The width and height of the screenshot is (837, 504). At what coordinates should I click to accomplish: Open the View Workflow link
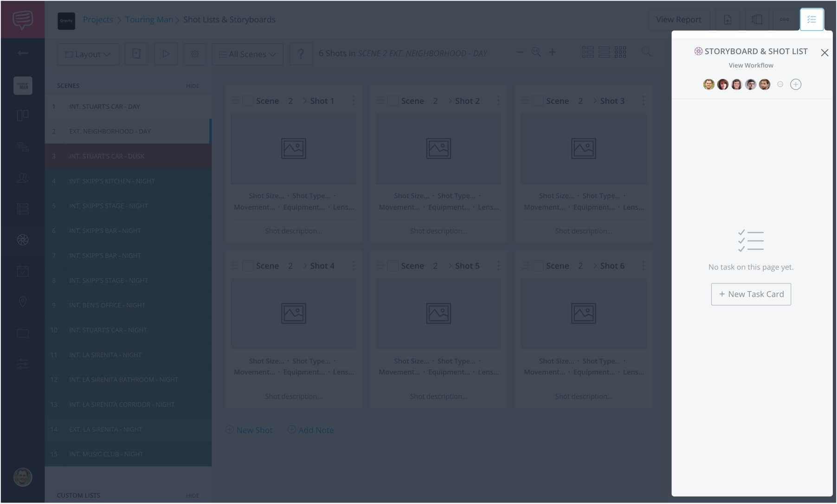[x=751, y=65]
